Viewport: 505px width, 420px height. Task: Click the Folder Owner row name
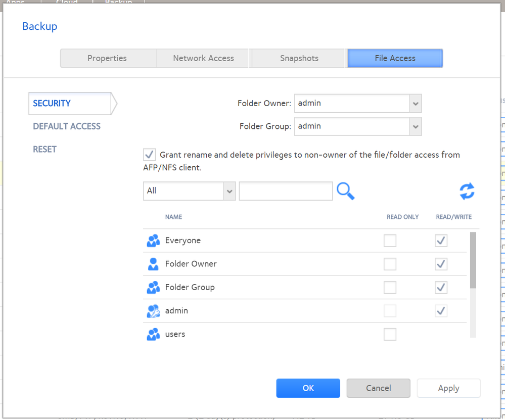click(x=191, y=264)
